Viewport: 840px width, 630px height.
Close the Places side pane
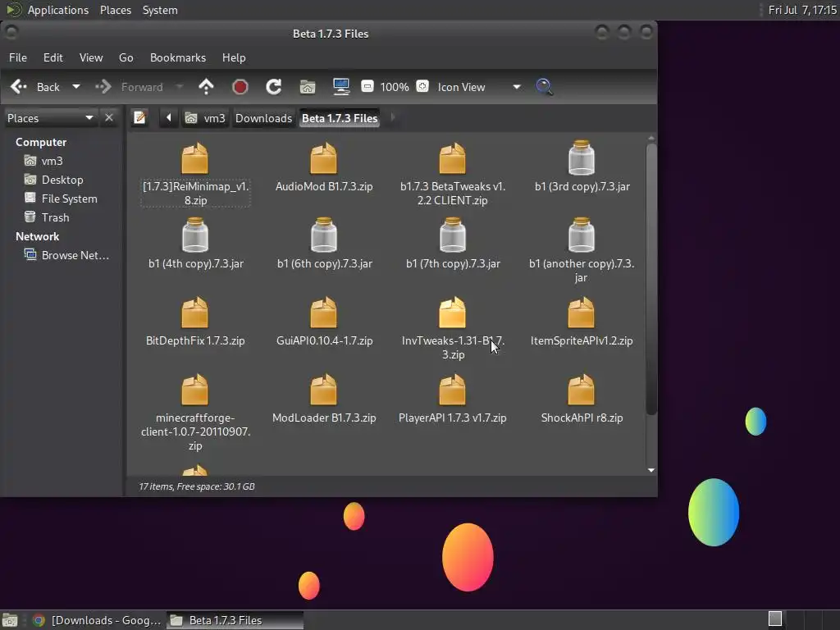tap(109, 117)
